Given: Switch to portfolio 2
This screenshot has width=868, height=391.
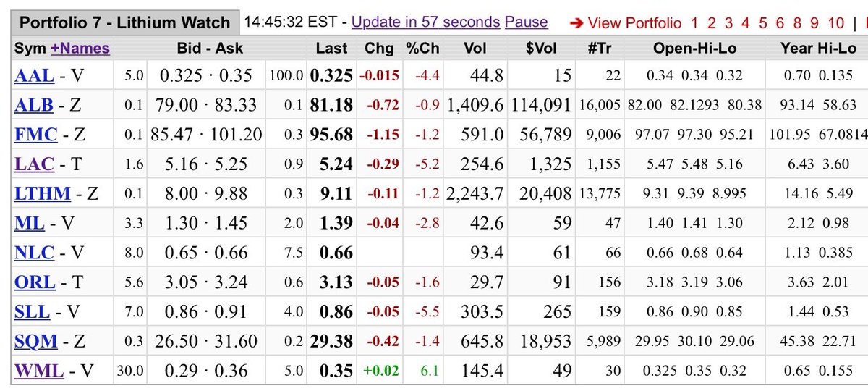Looking at the screenshot, I should pos(711,23).
